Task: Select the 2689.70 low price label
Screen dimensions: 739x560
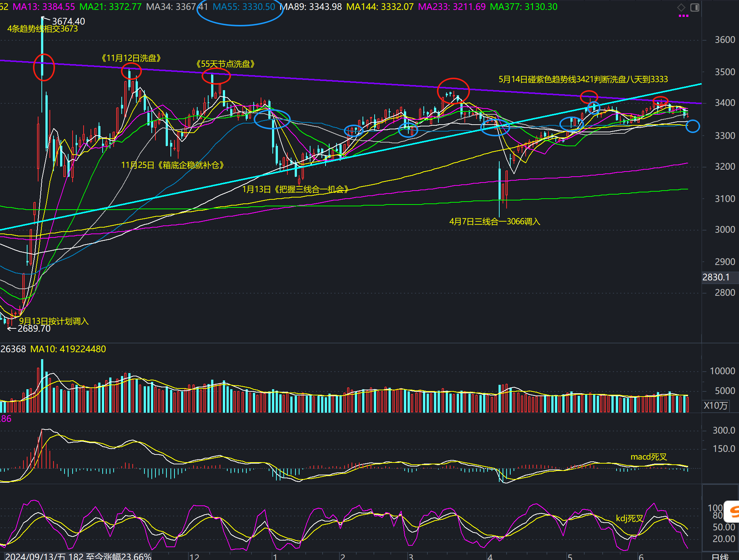Action: click(x=34, y=328)
